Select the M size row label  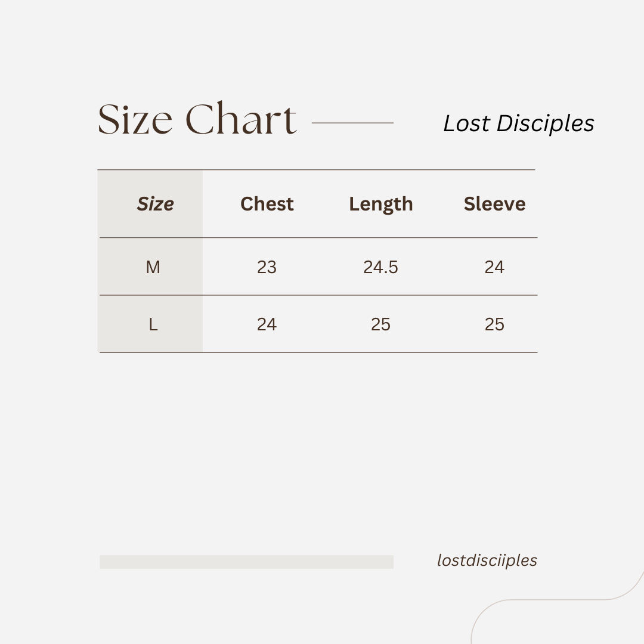pos(153,267)
